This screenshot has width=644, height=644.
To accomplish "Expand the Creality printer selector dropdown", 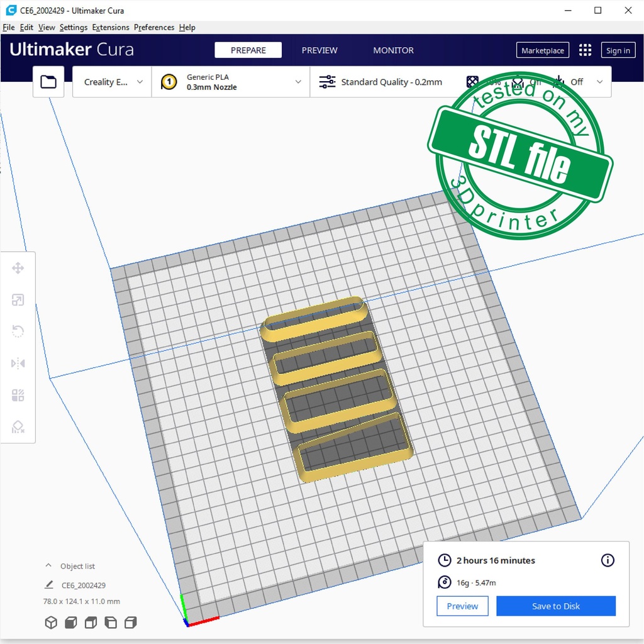I will [113, 82].
